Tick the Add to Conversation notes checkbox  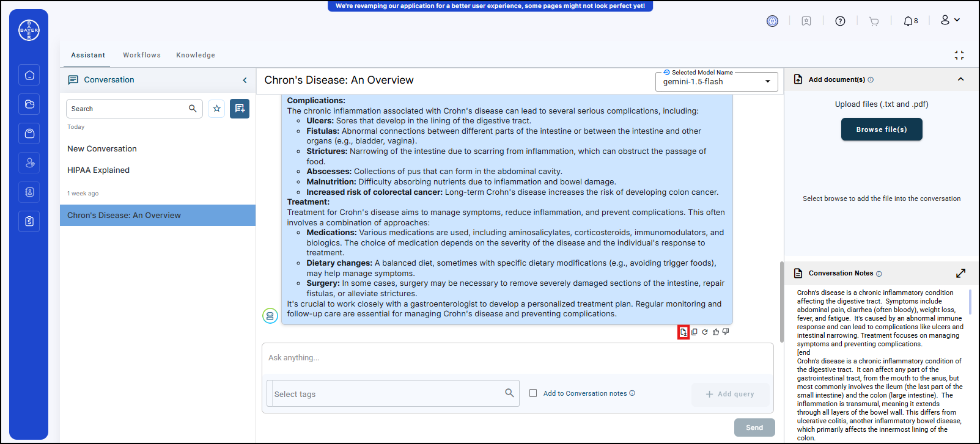(533, 393)
